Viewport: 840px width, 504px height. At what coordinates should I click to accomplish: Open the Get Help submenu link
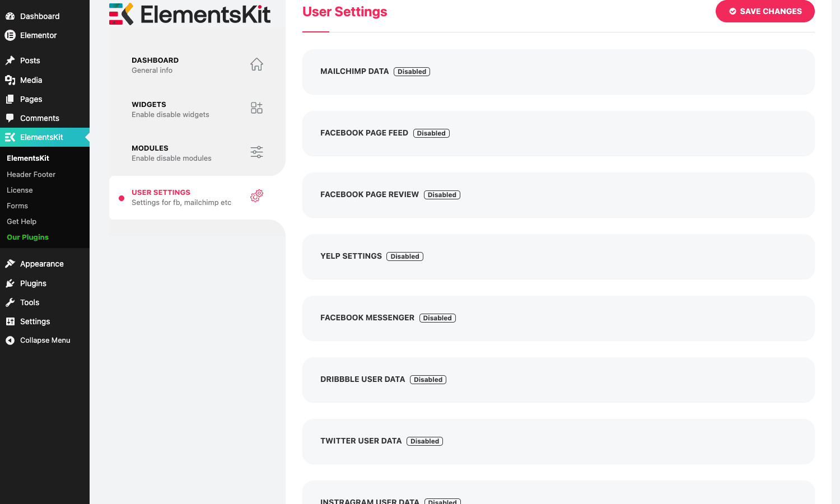click(21, 221)
